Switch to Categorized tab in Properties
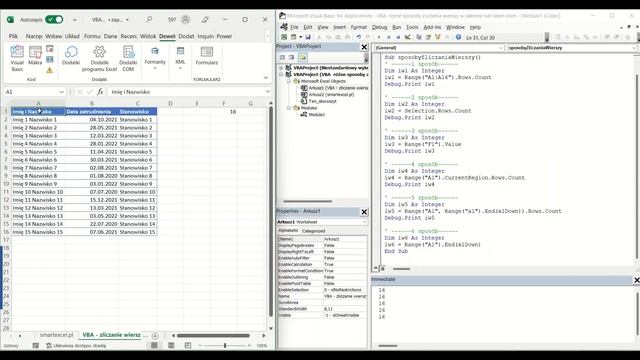 (x=313, y=231)
